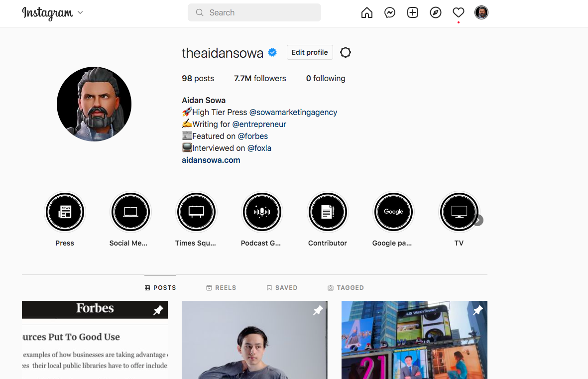Click the search magnifier icon
Image resolution: width=588 pixels, height=379 pixels.
(x=200, y=13)
